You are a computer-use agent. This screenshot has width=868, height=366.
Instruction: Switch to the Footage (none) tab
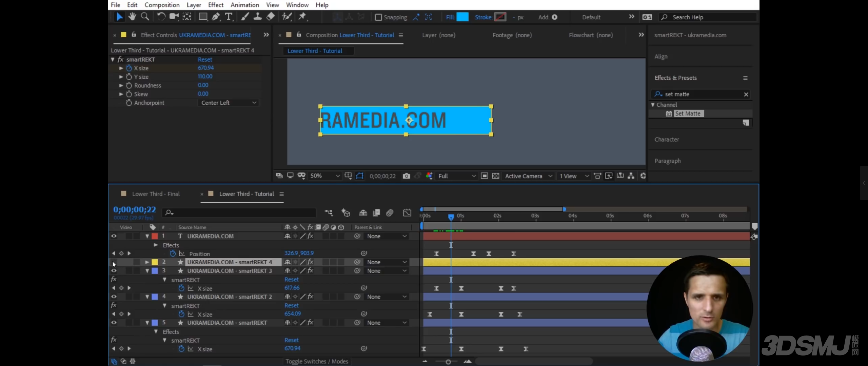(x=512, y=35)
